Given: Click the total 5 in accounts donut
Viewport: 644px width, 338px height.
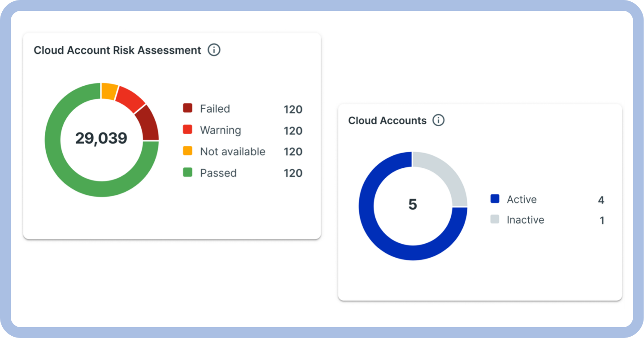Looking at the screenshot, I should [x=413, y=205].
